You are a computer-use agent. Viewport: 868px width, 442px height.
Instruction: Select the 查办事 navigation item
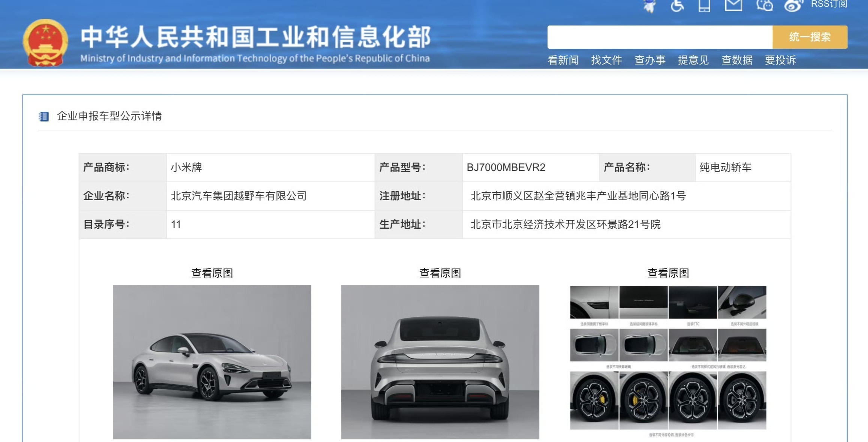650,60
